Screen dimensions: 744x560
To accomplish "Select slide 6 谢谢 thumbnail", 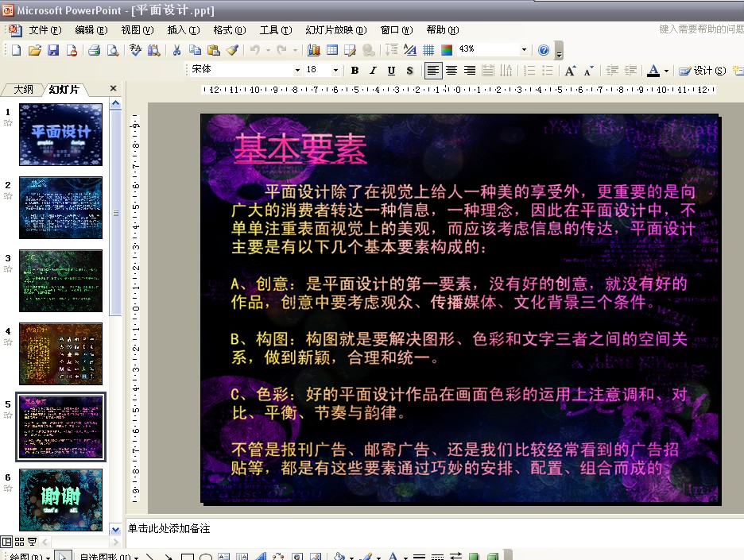I will [x=60, y=500].
